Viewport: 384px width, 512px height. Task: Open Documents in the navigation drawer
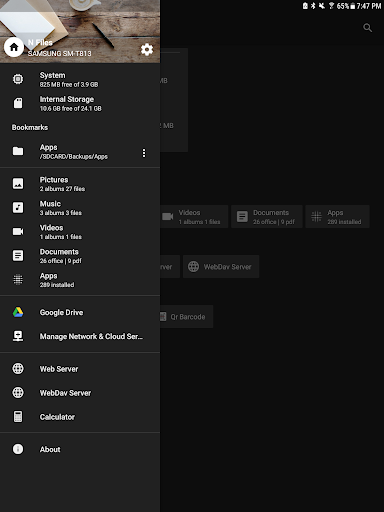(x=80, y=256)
